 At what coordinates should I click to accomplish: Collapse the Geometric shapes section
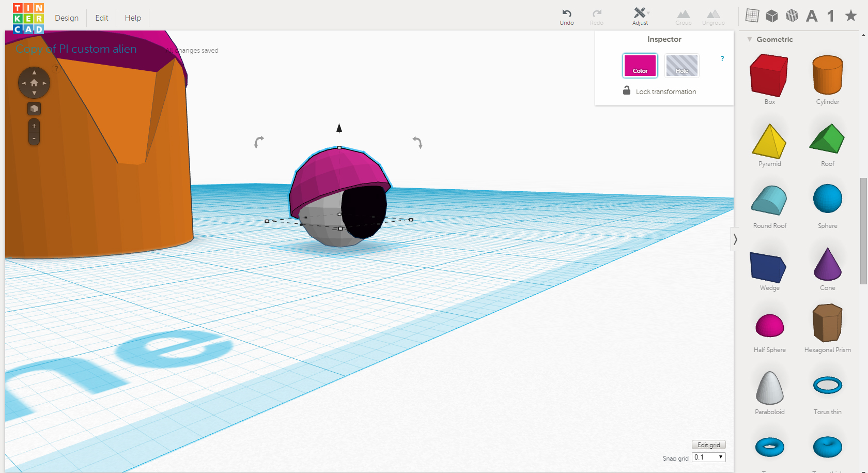pos(750,39)
